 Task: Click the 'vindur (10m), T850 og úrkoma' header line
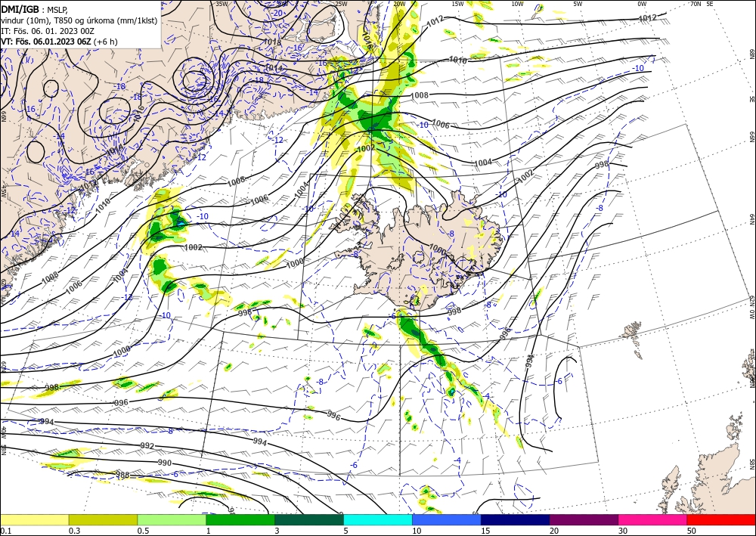click(79, 20)
